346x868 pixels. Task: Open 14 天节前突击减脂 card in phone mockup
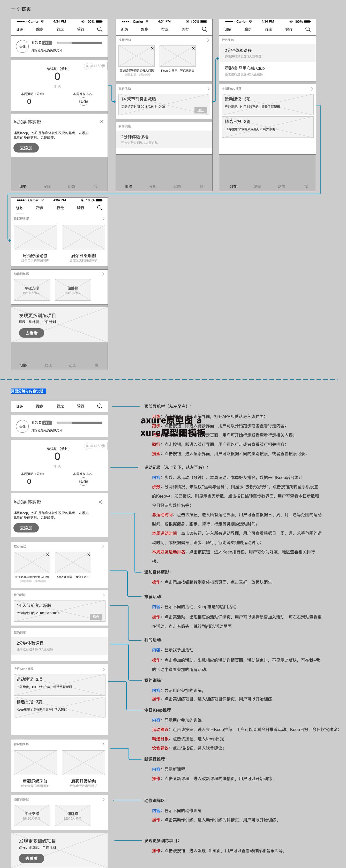(164, 104)
